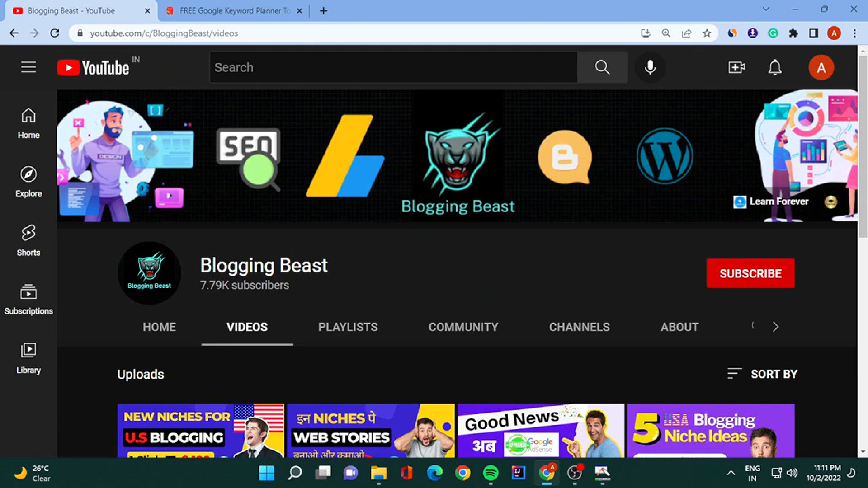Open the Web Stories niches video thumbnail
Viewport: 868px width, 488px height.
tap(371, 431)
